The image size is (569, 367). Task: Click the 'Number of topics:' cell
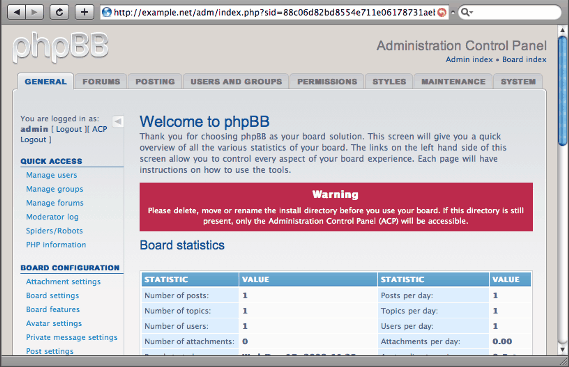[190, 311]
